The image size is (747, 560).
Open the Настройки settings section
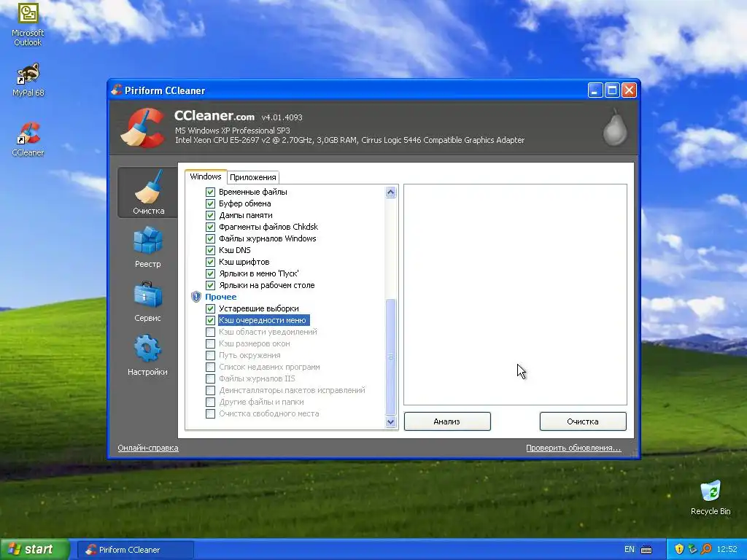[147, 355]
